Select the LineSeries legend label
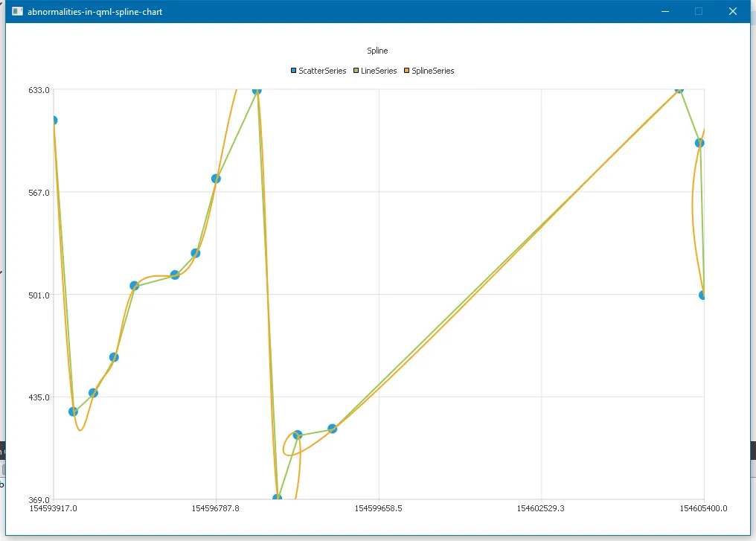The height and width of the screenshot is (541, 756). click(x=379, y=71)
